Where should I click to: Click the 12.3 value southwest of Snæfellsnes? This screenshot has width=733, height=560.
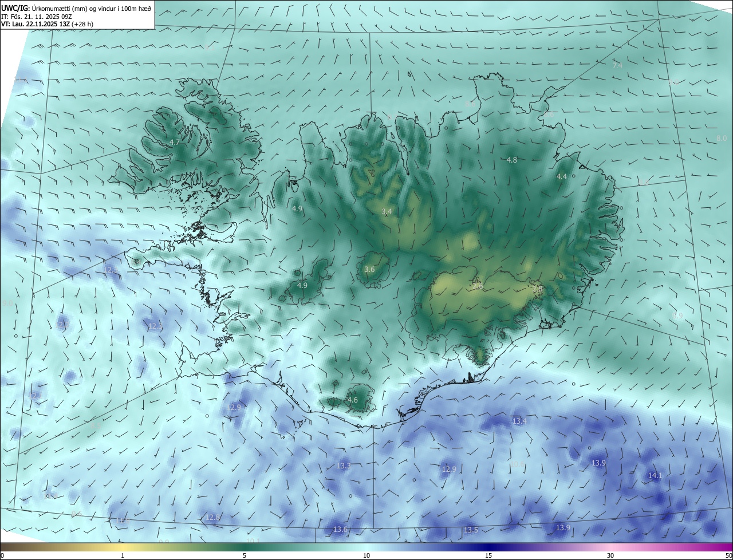[x=156, y=326]
